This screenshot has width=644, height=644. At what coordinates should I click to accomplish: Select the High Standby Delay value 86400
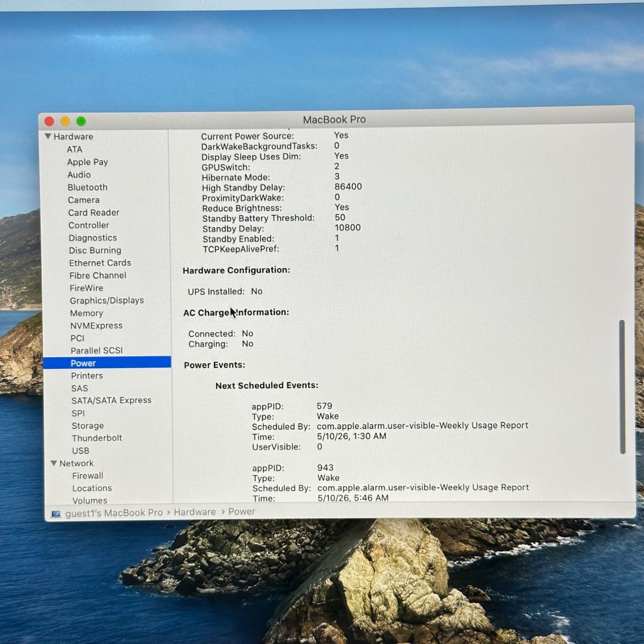[x=348, y=187]
